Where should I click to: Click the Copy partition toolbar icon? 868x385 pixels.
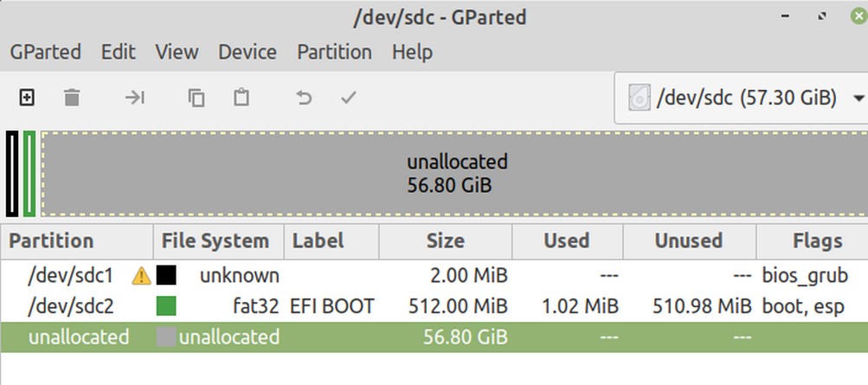196,98
